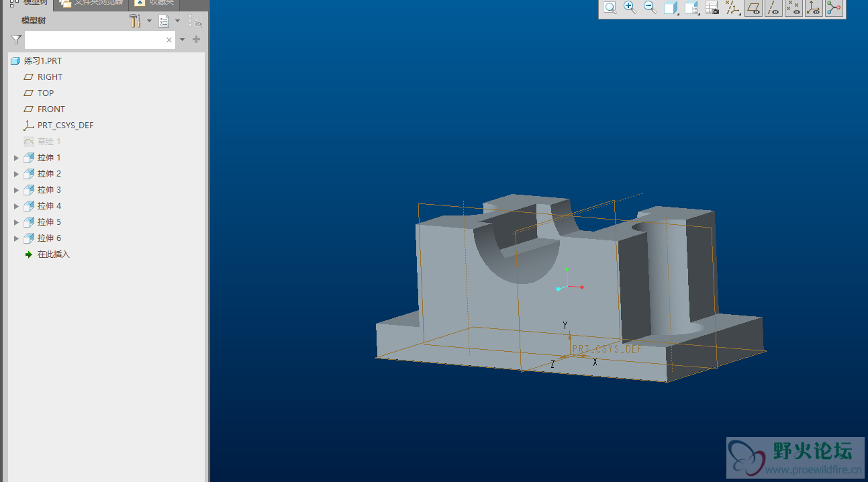Open the model tree settings hammer icon
Image resolution: width=868 pixels, height=482 pixels.
tap(135, 21)
